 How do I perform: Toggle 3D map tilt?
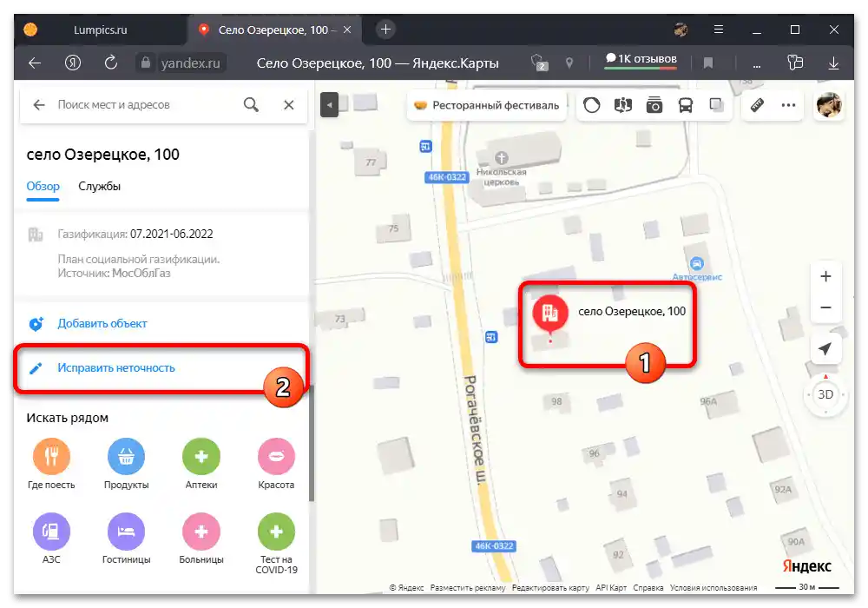point(825,394)
